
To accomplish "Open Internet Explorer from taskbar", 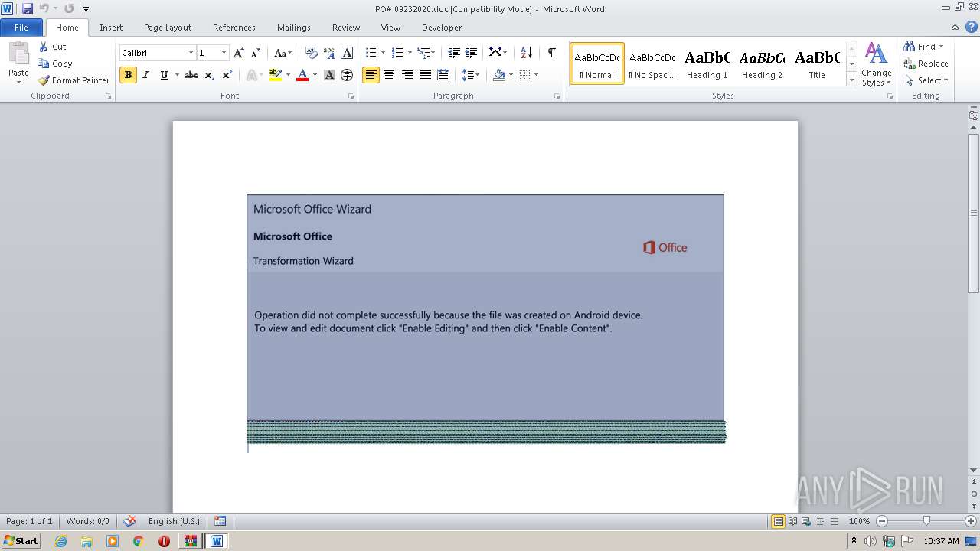I will (x=60, y=541).
